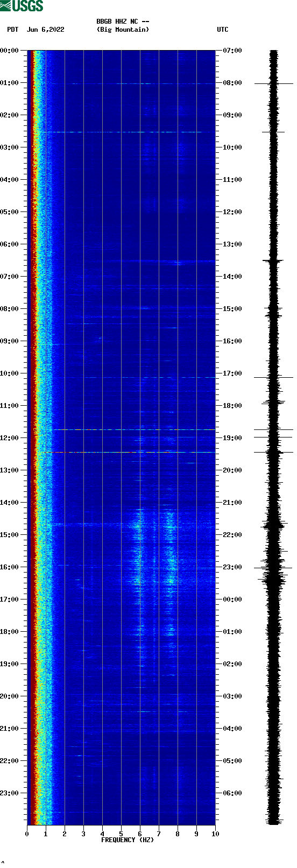Click the 11:00 UTC time label
Image resolution: width=297 pixels, height=868 pixels.
click(x=232, y=180)
